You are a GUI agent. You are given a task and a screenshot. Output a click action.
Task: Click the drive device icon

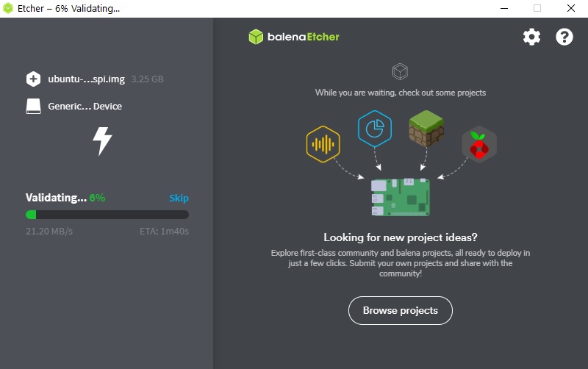33,106
